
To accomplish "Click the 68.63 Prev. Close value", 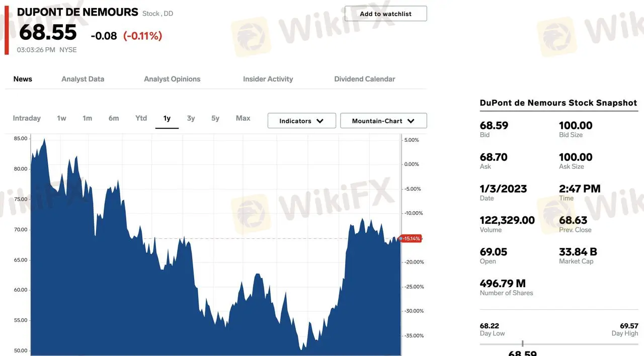I will 573,220.
